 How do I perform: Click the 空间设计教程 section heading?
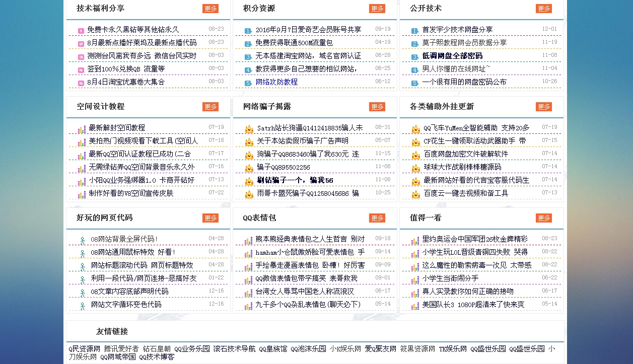(101, 107)
